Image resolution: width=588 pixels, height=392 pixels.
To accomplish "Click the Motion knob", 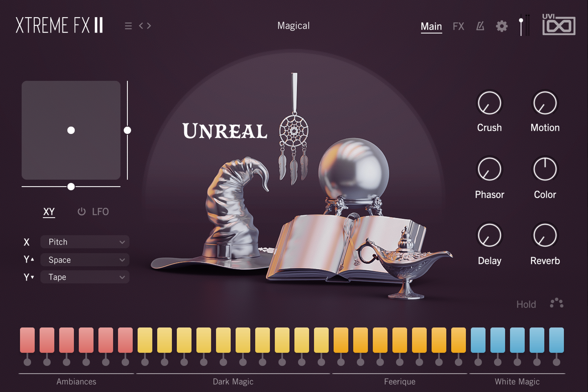I will [x=545, y=103].
